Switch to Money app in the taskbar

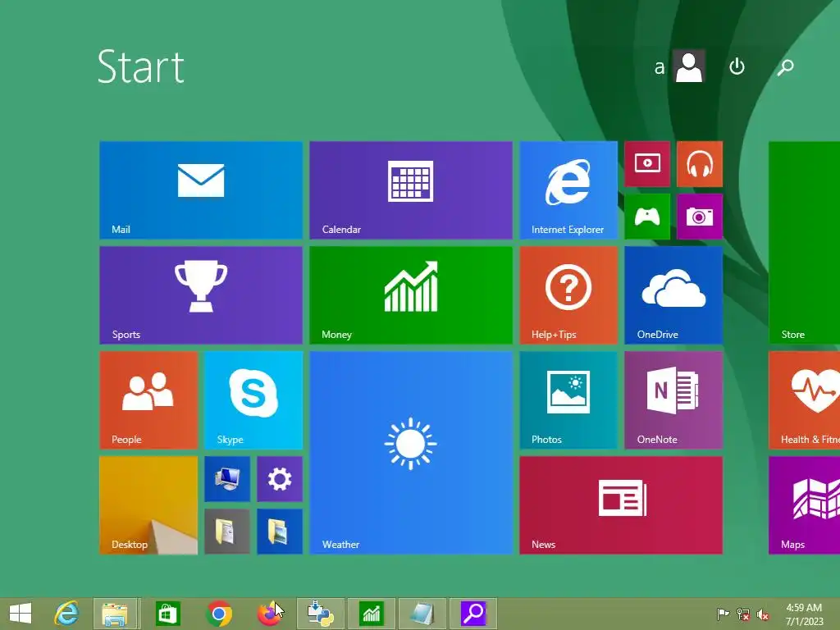coord(371,614)
